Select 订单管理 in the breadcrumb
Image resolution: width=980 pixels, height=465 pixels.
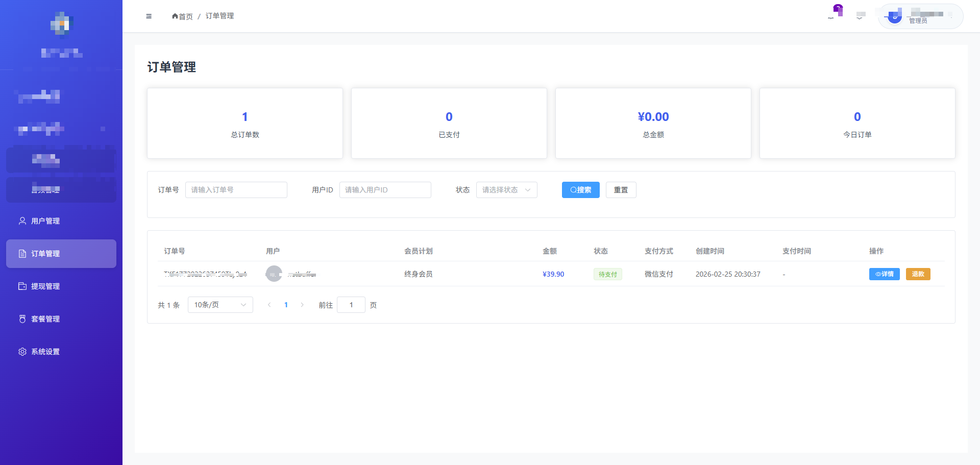click(x=219, y=16)
